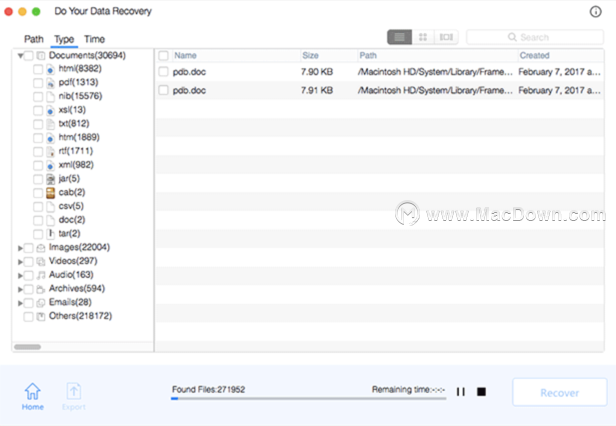Stop the file scan
The width and height of the screenshot is (616, 426).
click(481, 392)
